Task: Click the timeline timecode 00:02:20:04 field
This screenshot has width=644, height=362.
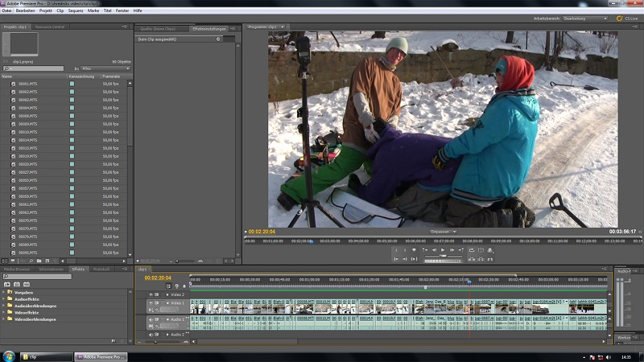Action: (158, 278)
